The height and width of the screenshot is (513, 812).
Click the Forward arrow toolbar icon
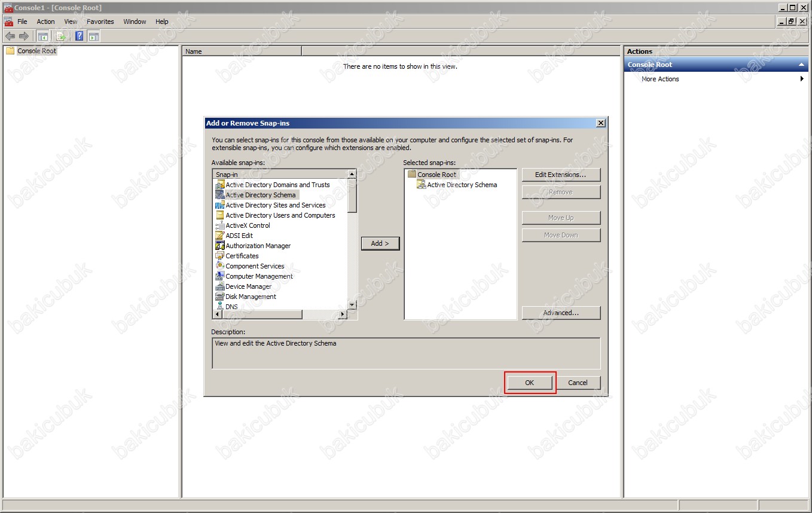tap(24, 36)
